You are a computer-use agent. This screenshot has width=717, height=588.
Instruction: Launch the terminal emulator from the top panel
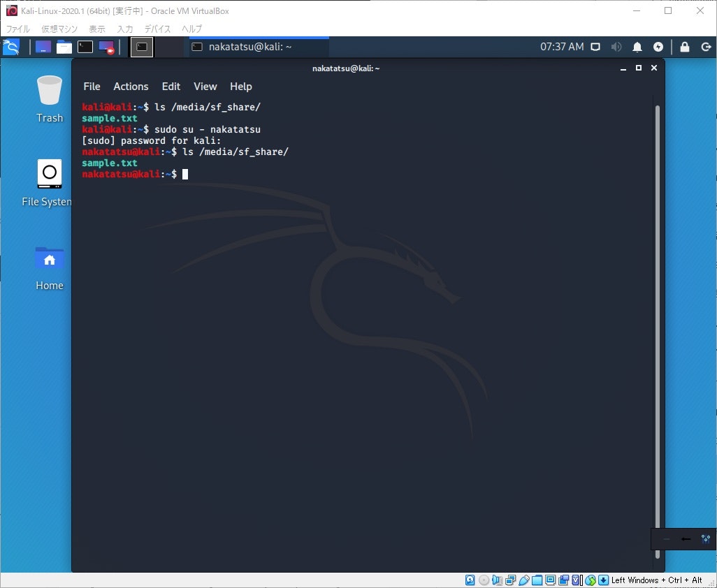tap(85, 47)
